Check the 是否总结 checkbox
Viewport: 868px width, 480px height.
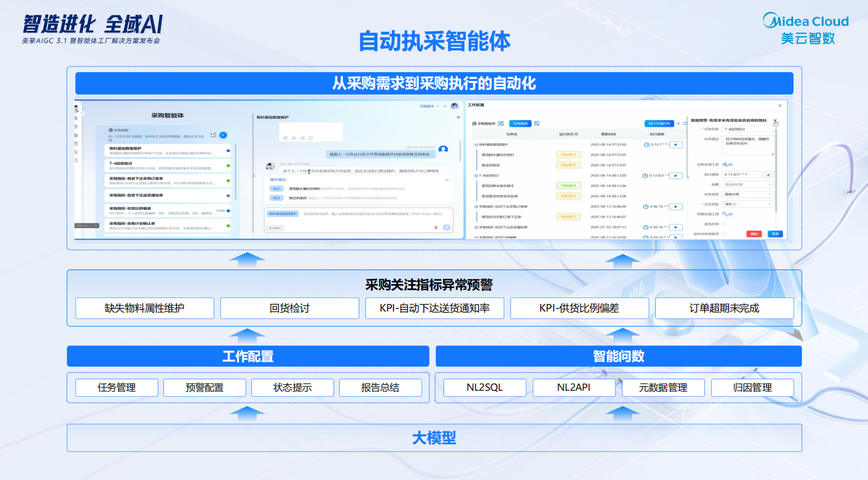(724, 223)
